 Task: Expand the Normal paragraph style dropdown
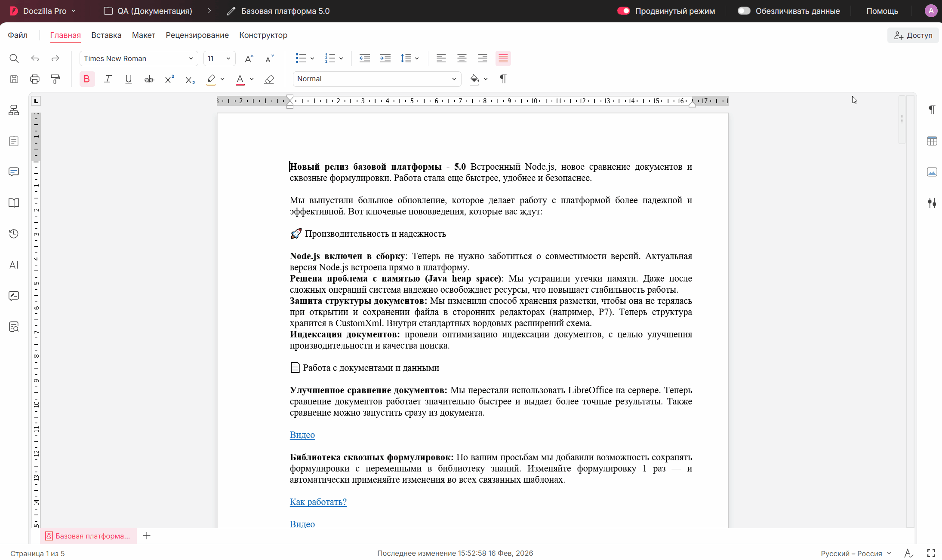377,79
